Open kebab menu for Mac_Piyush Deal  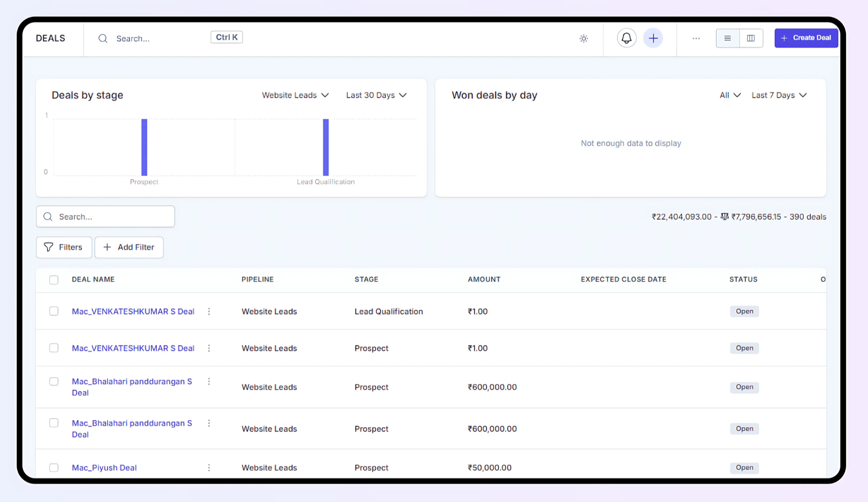[x=209, y=467]
